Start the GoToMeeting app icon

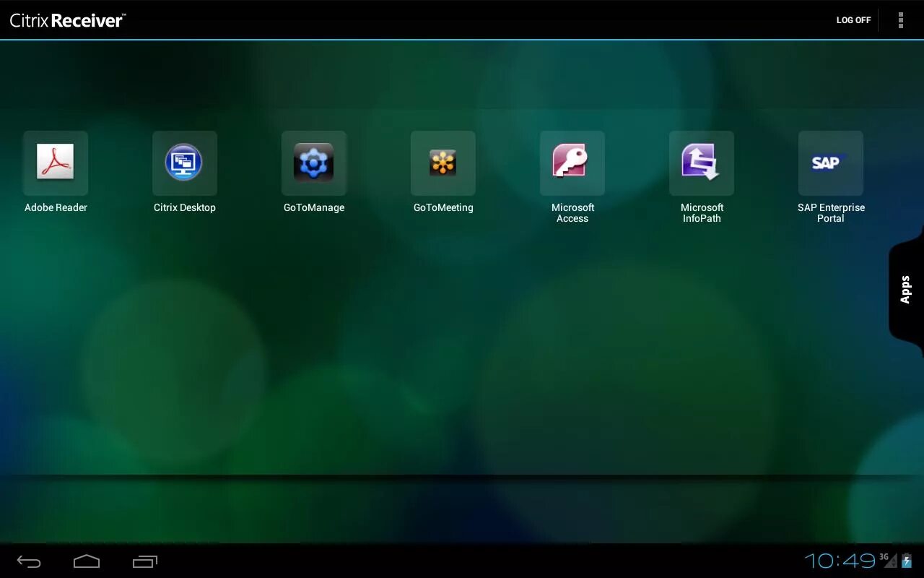(x=443, y=163)
